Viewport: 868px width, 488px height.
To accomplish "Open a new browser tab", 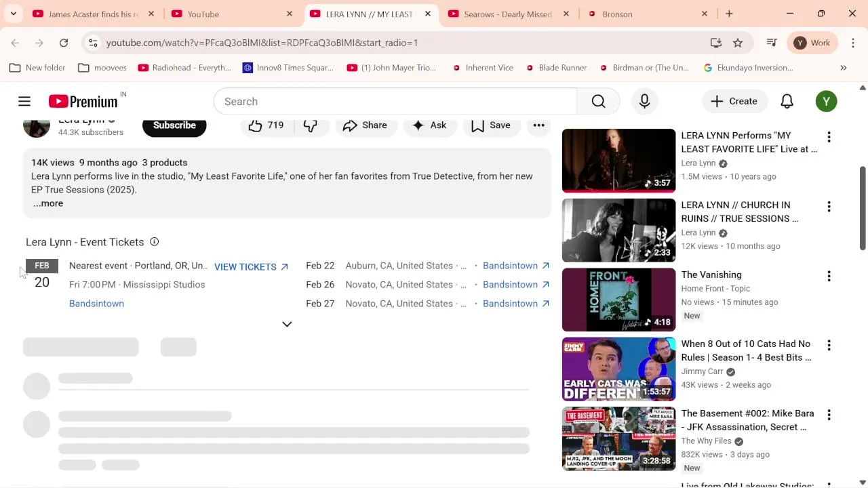I will (729, 14).
